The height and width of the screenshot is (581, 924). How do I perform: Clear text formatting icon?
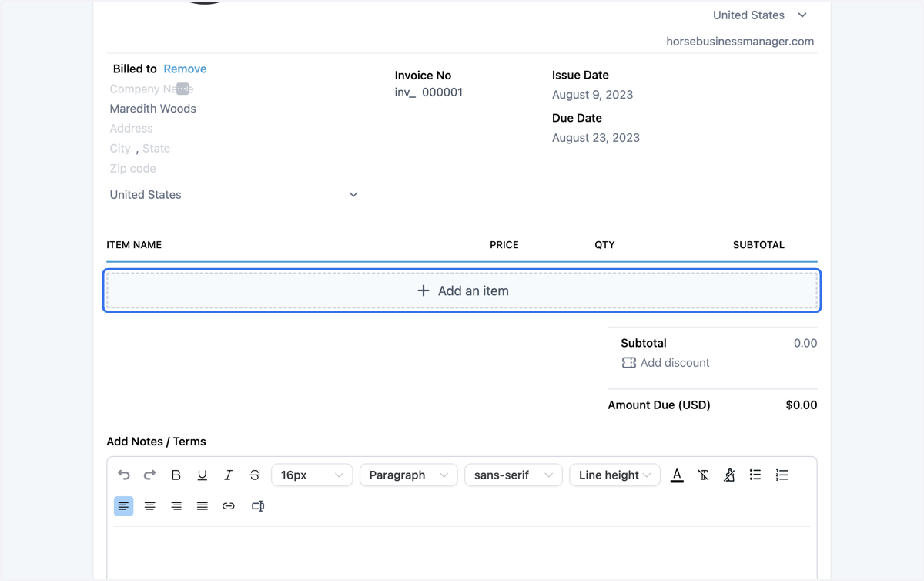(x=703, y=475)
